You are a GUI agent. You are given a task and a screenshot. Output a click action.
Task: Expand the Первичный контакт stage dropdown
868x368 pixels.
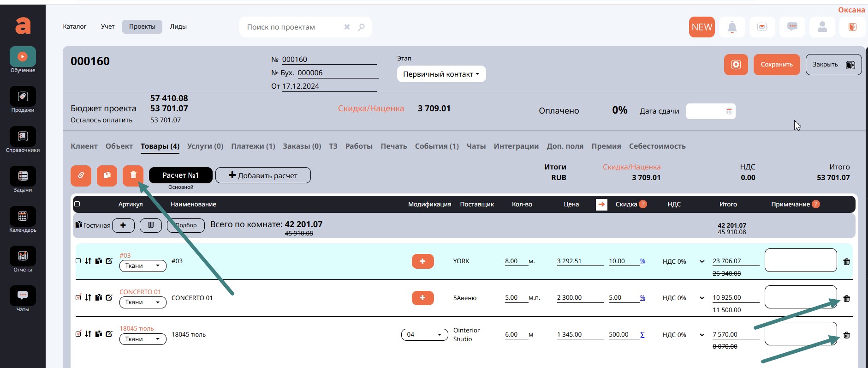(x=441, y=74)
